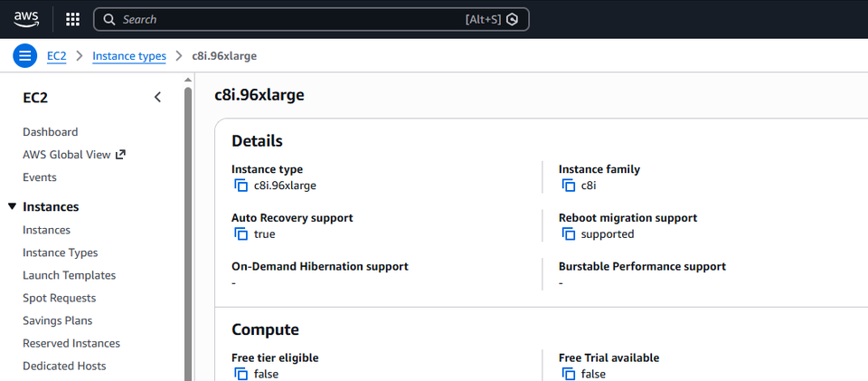Copy the Instance type value c8i.96xlarge

point(241,186)
